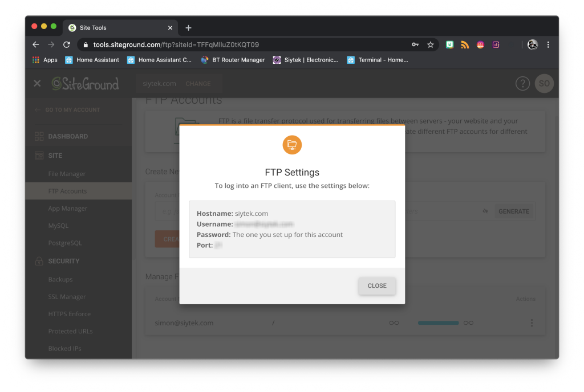Open the SO user account avatar

pos(544,83)
